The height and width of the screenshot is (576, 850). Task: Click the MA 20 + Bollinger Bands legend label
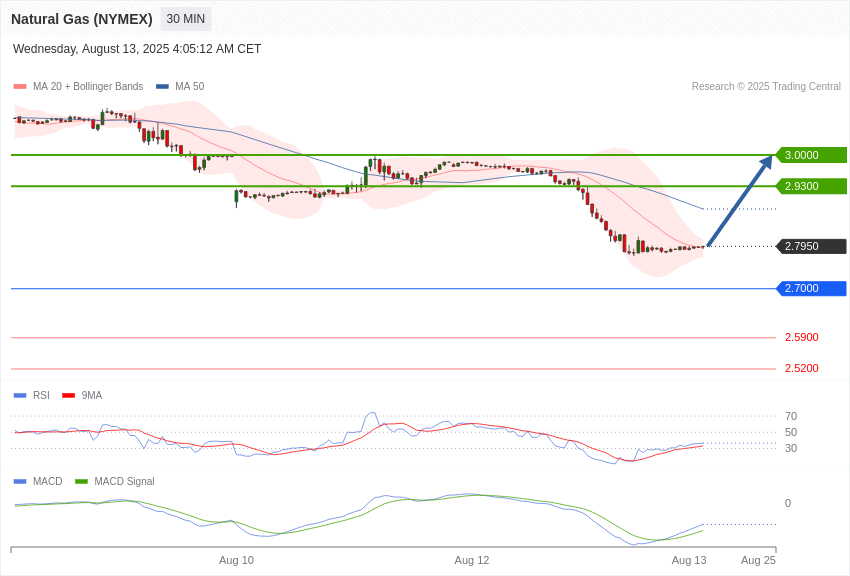click(x=88, y=86)
